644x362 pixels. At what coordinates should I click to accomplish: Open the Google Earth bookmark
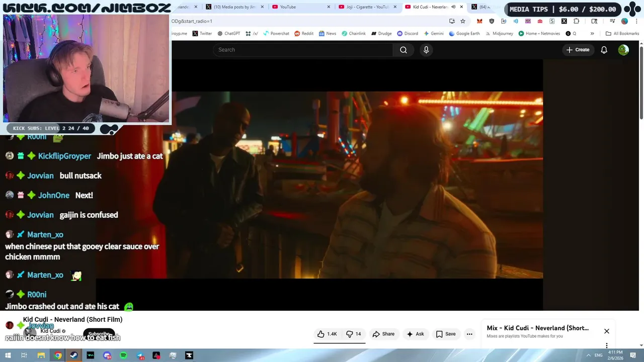464,34
